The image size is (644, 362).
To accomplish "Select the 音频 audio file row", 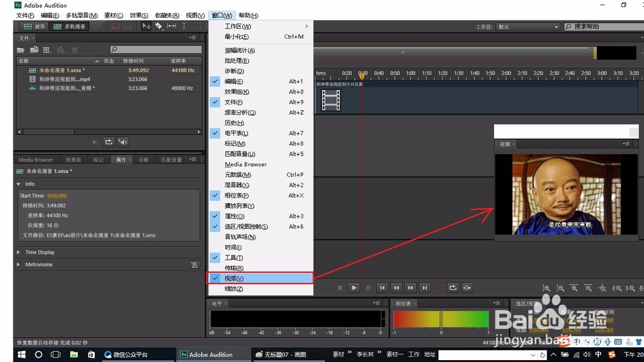I will pos(109,88).
